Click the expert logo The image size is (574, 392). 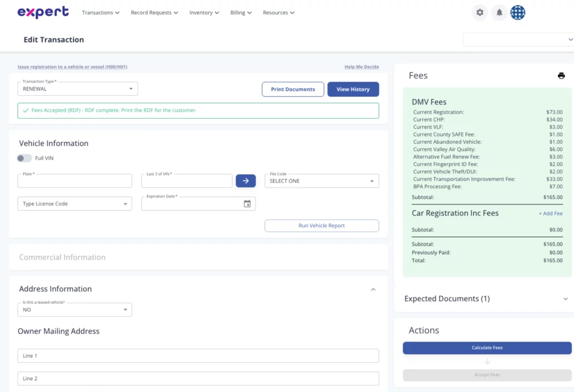(x=43, y=12)
